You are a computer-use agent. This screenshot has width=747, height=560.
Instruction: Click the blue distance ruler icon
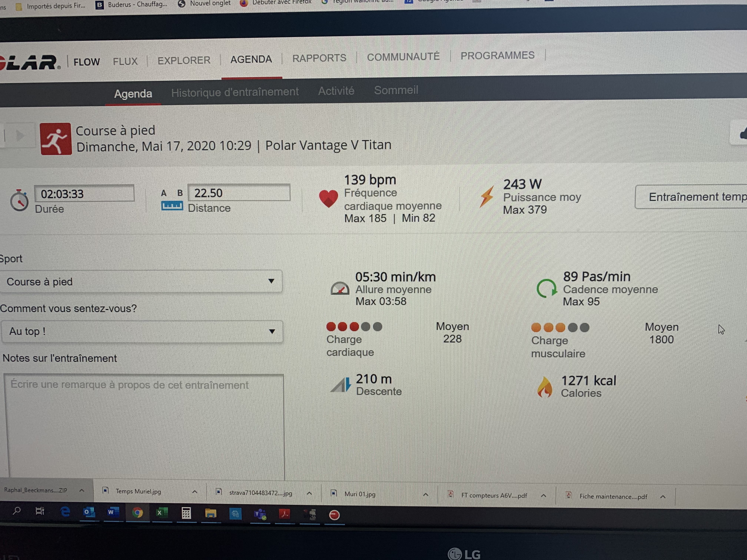(172, 206)
